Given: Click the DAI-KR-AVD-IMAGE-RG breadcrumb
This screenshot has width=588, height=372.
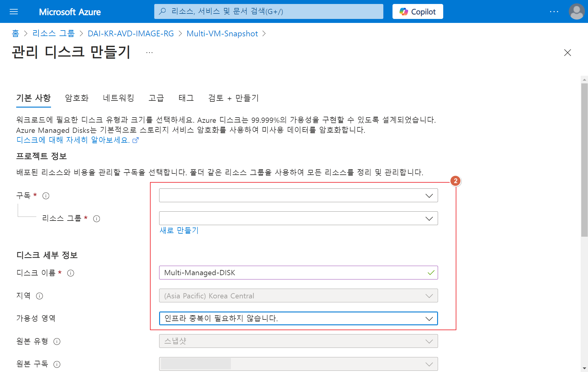Looking at the screenshot, I should 131,34.
